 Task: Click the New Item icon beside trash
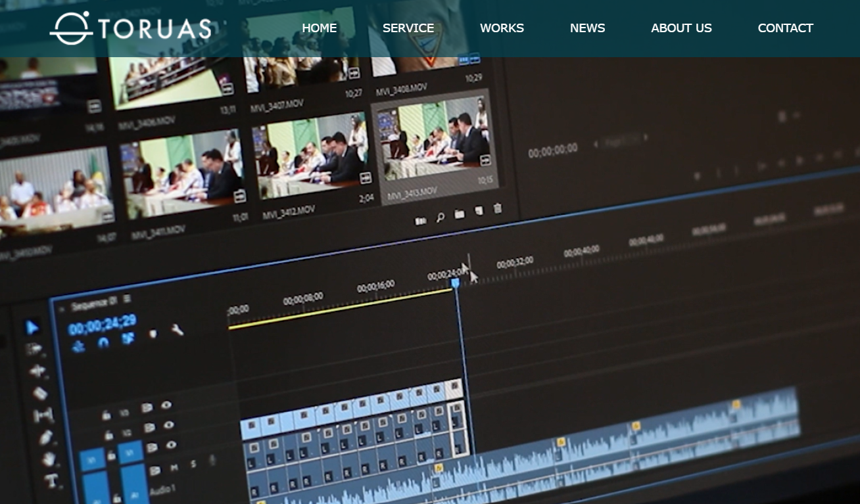[479, 211]
